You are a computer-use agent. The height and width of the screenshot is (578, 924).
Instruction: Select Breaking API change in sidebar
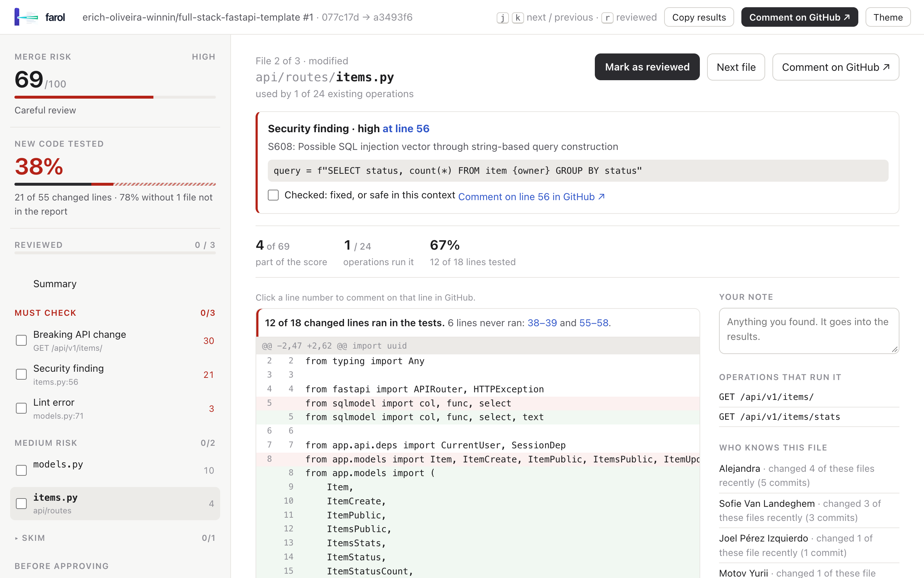point(115,340)
